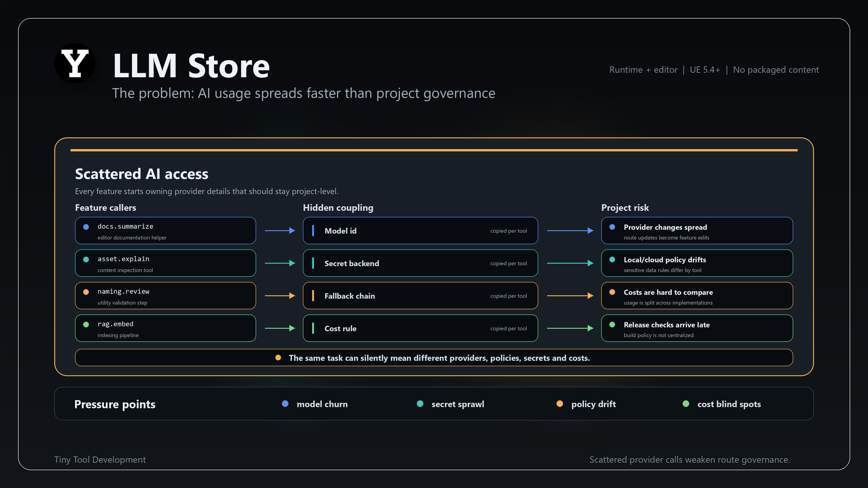This screenshot has width=868, height=488.
Task: Click the 'Project risk' column heading
Action: (x=625, y=207)
